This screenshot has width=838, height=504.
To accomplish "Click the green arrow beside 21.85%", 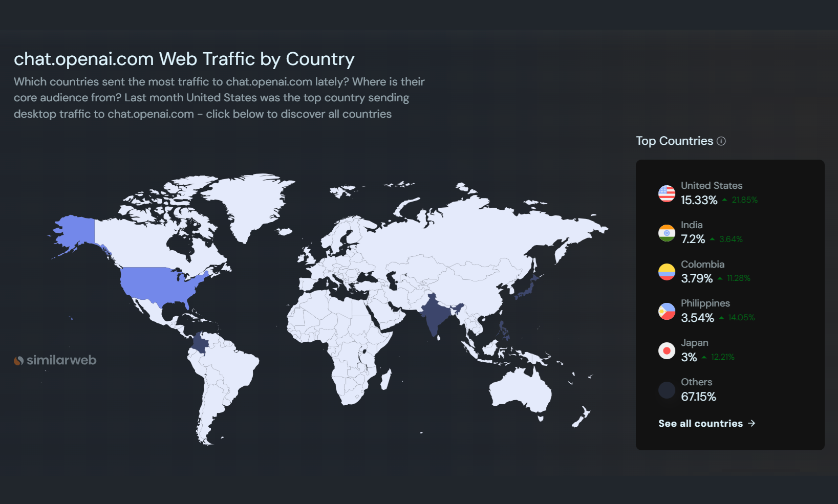I will point(724,200).
